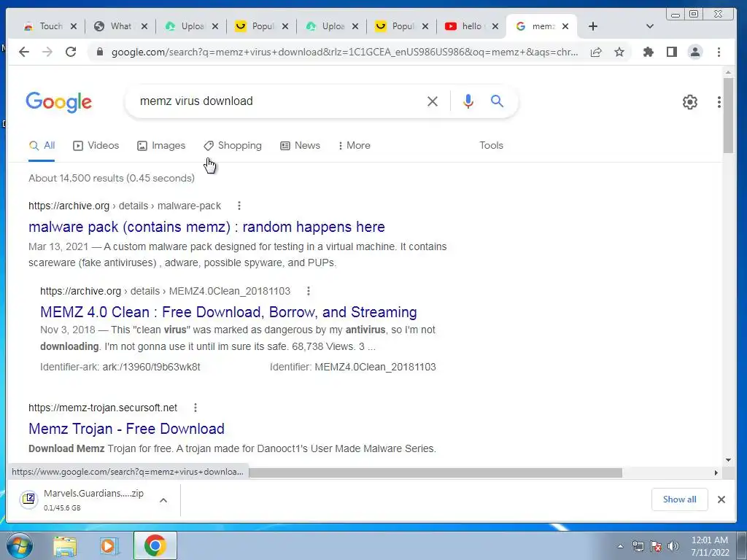Viewport: 747px width, 560px height.
Task: Launch Windows Media Player from taskbar
Action: point(109,545)
